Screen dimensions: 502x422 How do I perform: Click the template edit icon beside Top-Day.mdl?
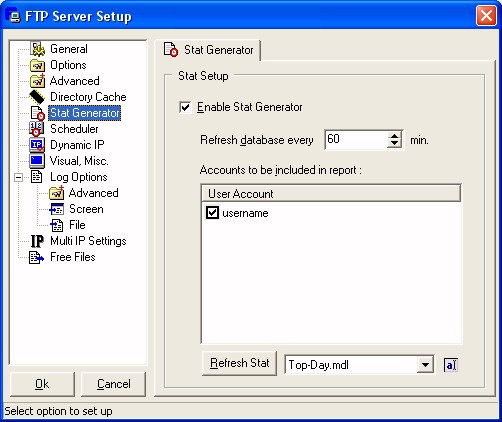(x=450, y=365)
